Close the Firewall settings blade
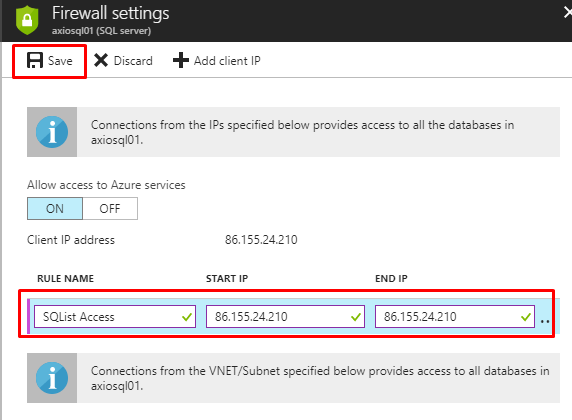 click(x=568, y=13)
